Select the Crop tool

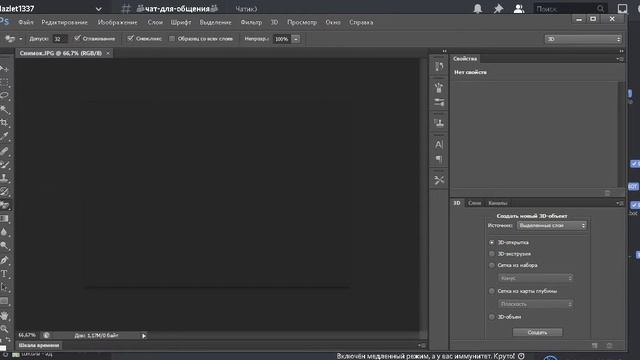tap(4, 122)
